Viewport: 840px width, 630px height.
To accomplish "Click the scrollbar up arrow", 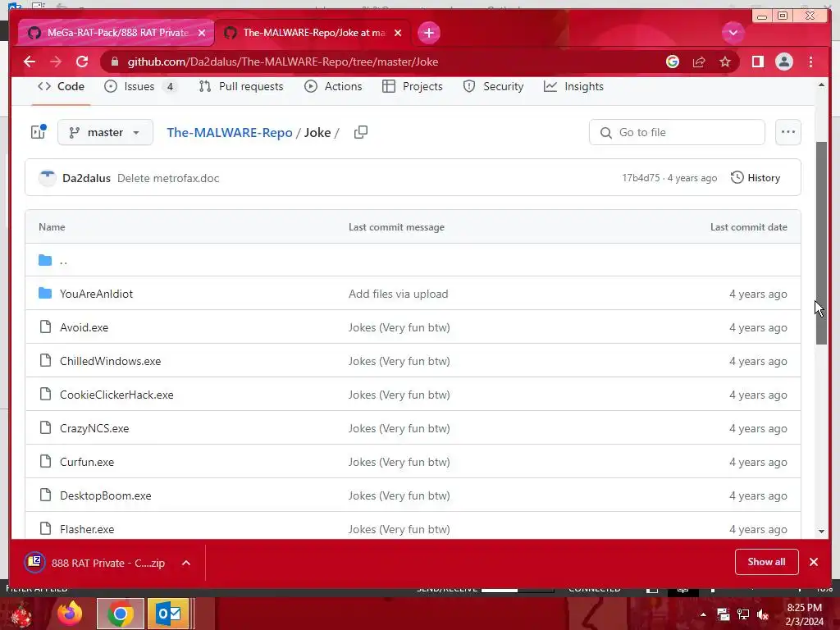I will tap(821, 84).
